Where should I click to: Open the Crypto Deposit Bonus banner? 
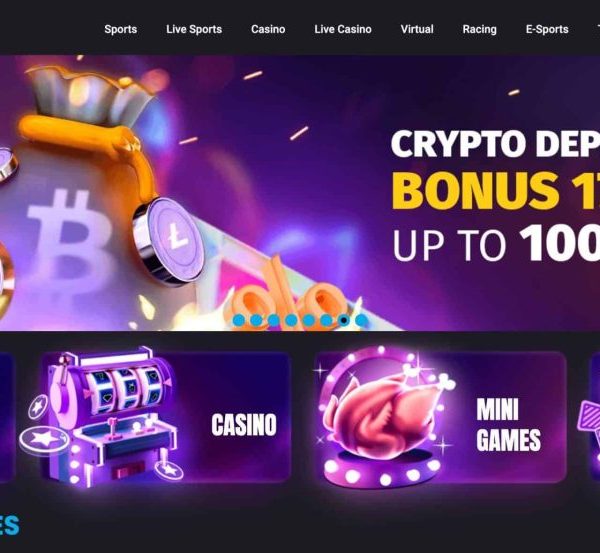click(x=300, y=193)
